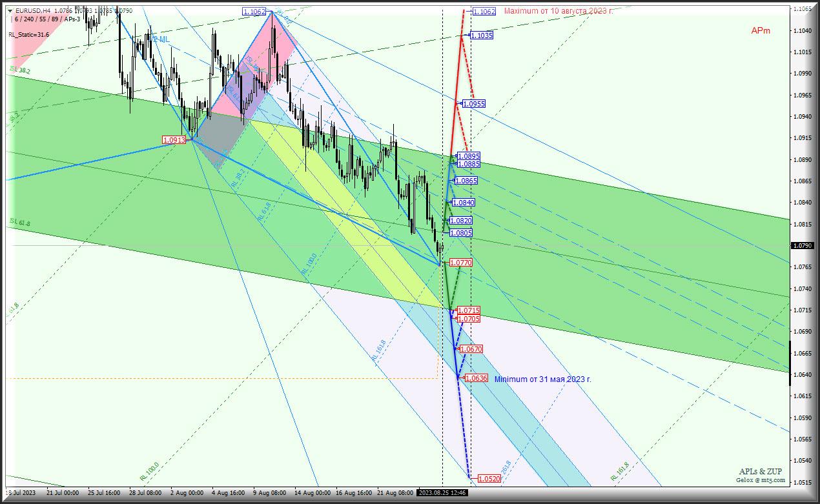This screenshot has height=504, width=820.
Task: Select the red APm text label
Action: point(760,31)
